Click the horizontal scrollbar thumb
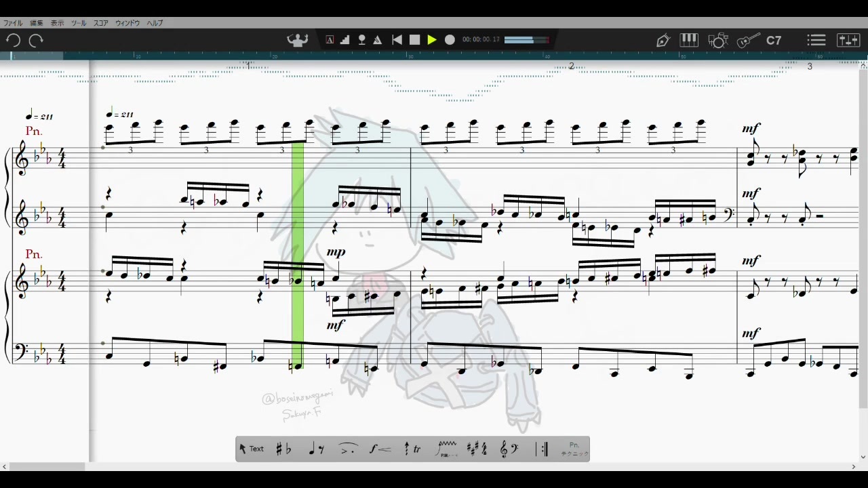Viewport: 868px width, 488px height. tap(47, 466)
